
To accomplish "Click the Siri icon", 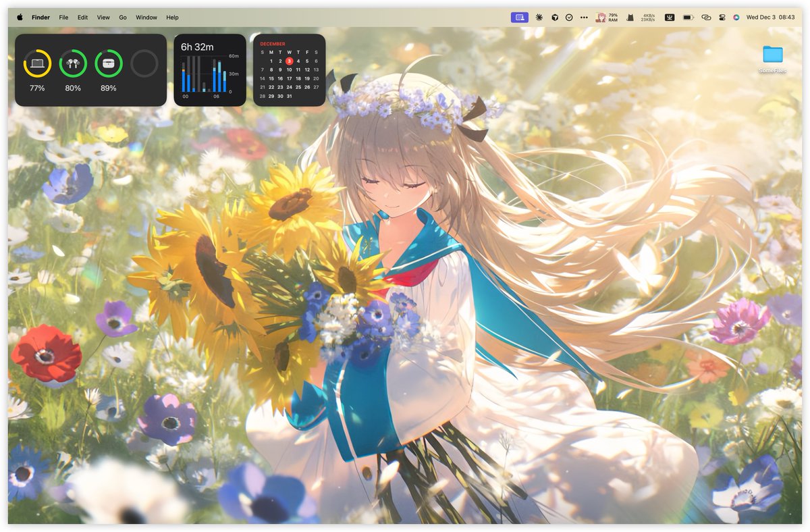I will pyautogui.click(x=736, y=18).
